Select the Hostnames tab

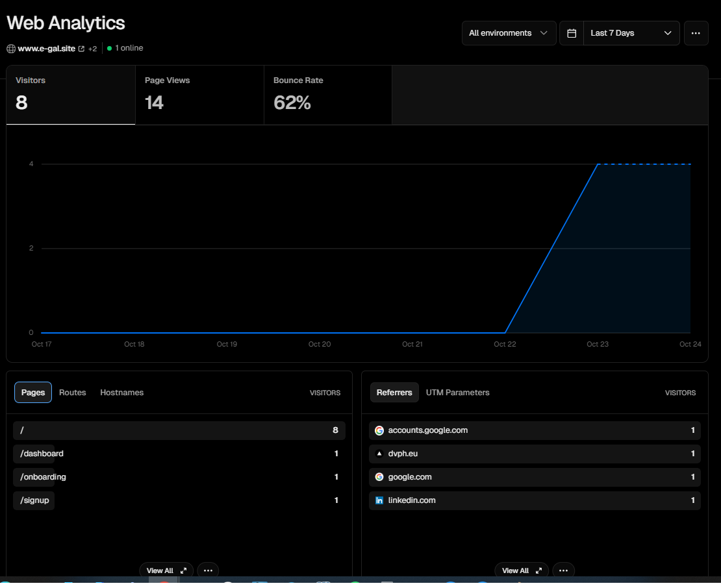[x=121, y=393]
